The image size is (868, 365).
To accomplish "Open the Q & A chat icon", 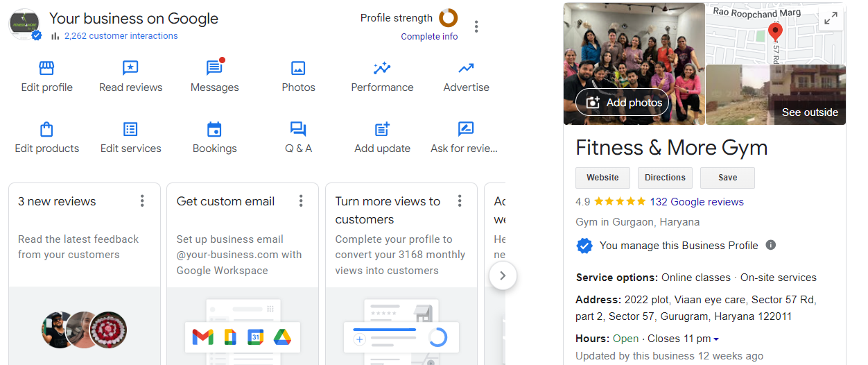I will (298, 130).
